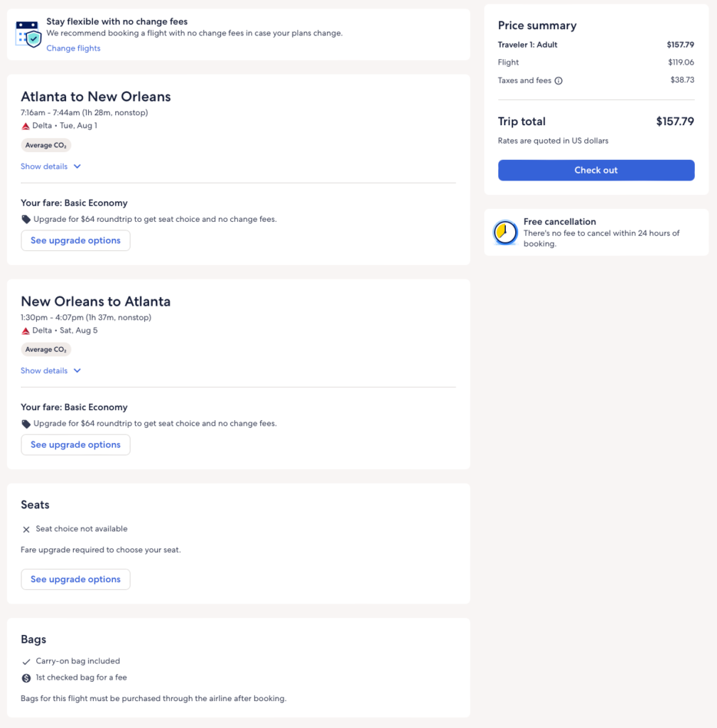Click the Delta logo on New Orleans return flight
Viewport: 717px width, 728px height.
[x=26, y=331]
